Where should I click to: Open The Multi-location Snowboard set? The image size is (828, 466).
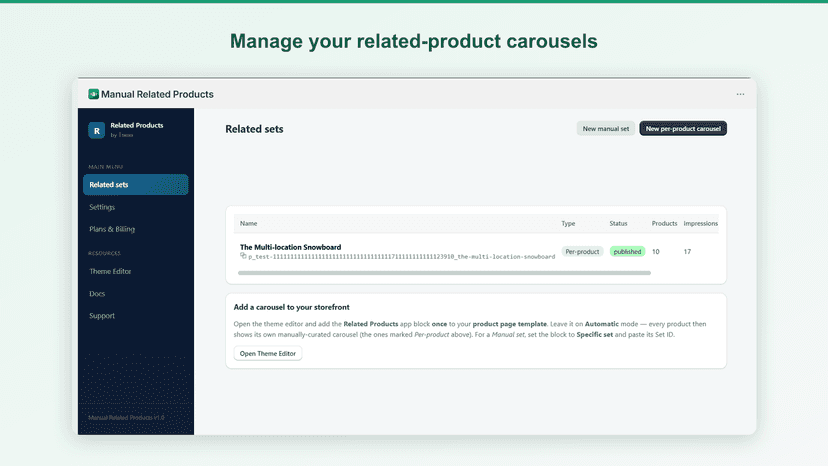(290, 247)
